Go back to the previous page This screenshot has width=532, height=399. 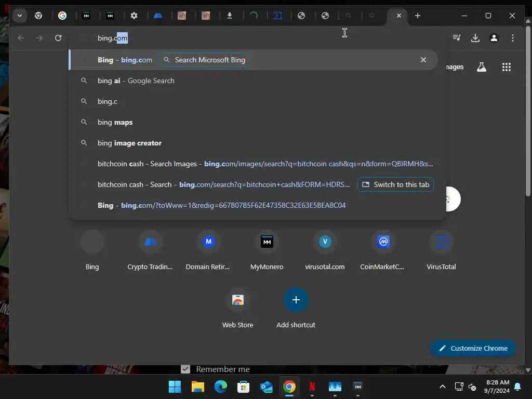pyautogui.click(x=21, y=37)
